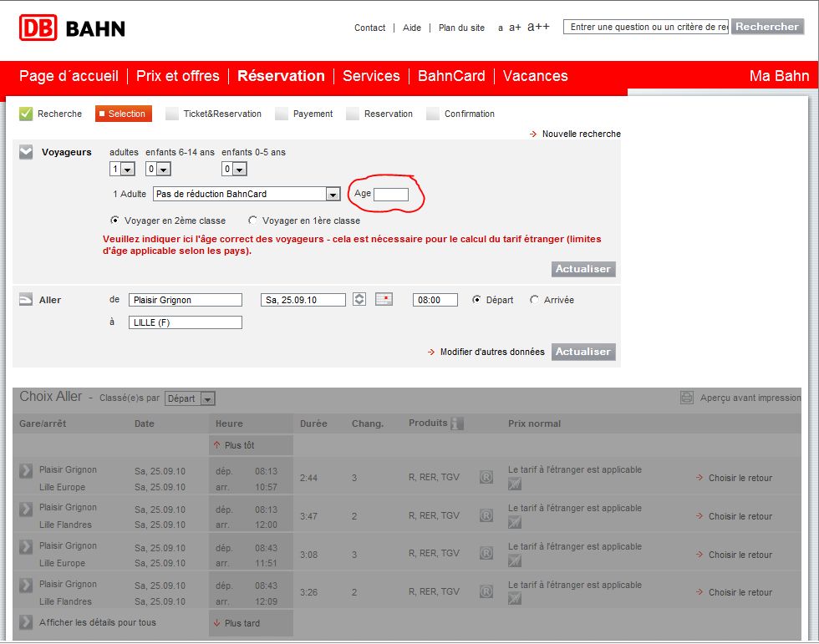This screenshot has width=819, height=644.
Task: Open the adultes count dropdown
Action: [122, 169]
